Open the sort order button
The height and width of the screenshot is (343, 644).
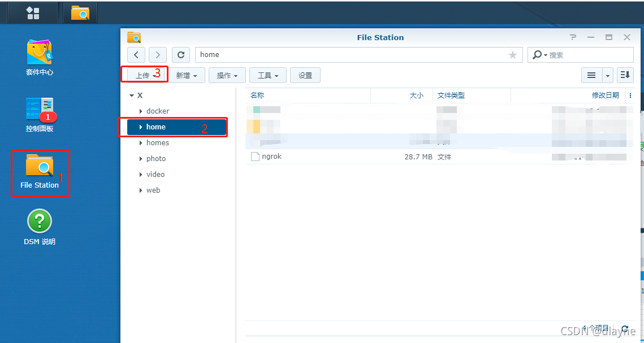pos(625,75)
